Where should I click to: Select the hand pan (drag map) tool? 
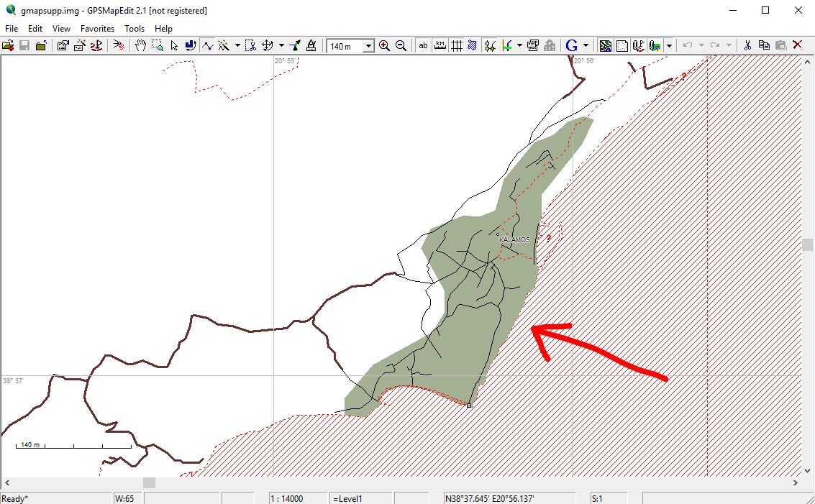[141, 45]
